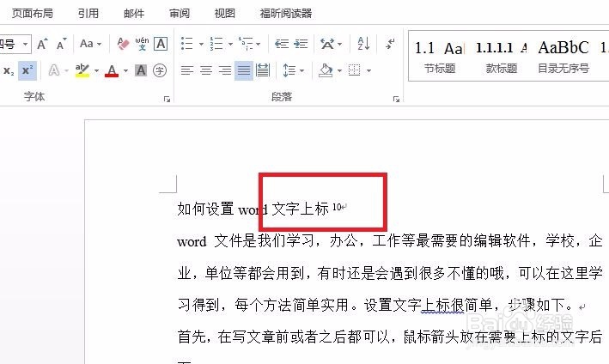This screenshot has height=364, width=609.
Task: Apply red font color
Action: click(x=112, y=70)
